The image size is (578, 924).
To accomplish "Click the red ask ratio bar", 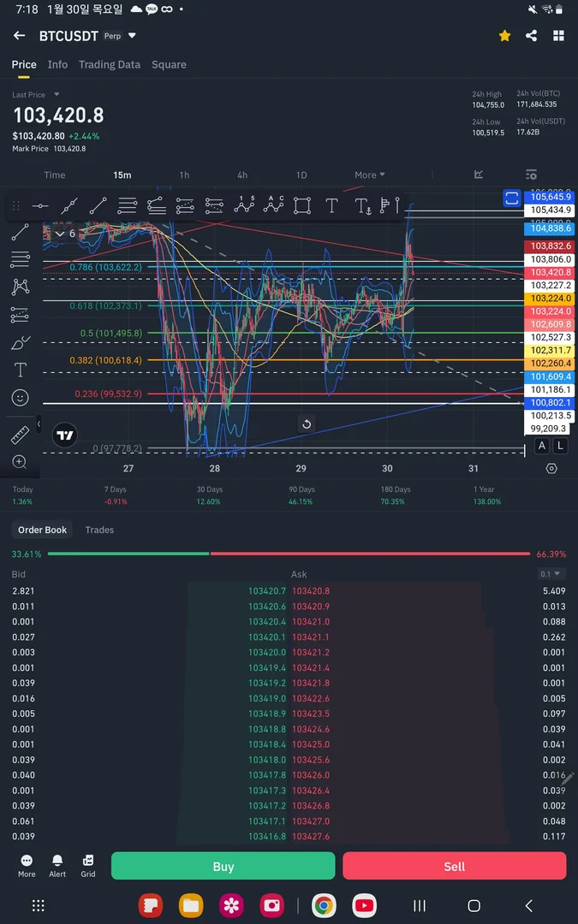I will pos(371,554).
